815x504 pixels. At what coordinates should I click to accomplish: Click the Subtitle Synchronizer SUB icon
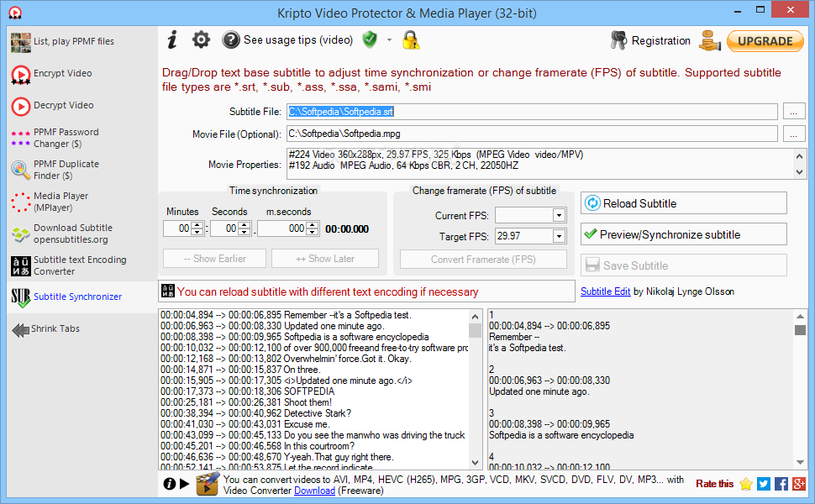[x=21, y=297]
